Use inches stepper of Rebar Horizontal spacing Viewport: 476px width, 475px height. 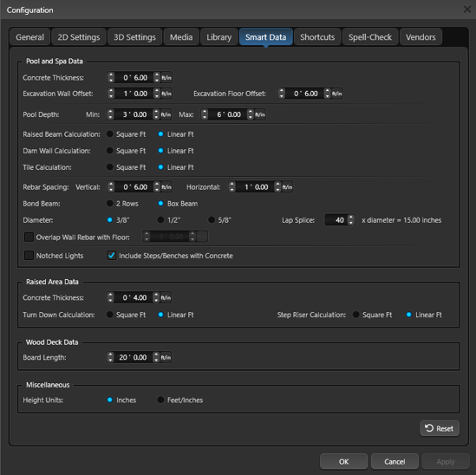pyautogui.click(x=277, y=187)
